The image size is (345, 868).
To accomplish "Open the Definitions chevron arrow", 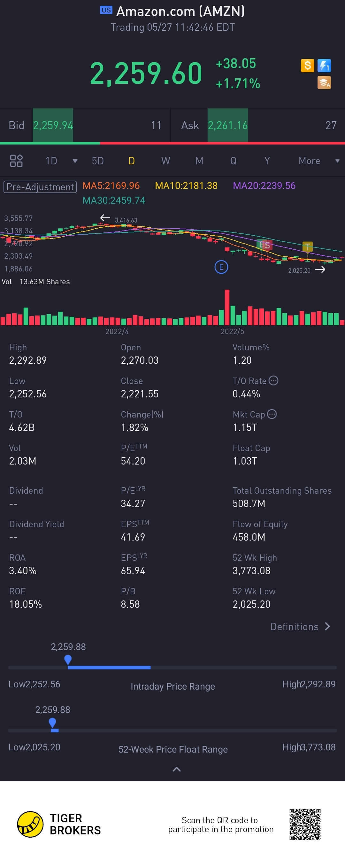I will click(327, 626).
